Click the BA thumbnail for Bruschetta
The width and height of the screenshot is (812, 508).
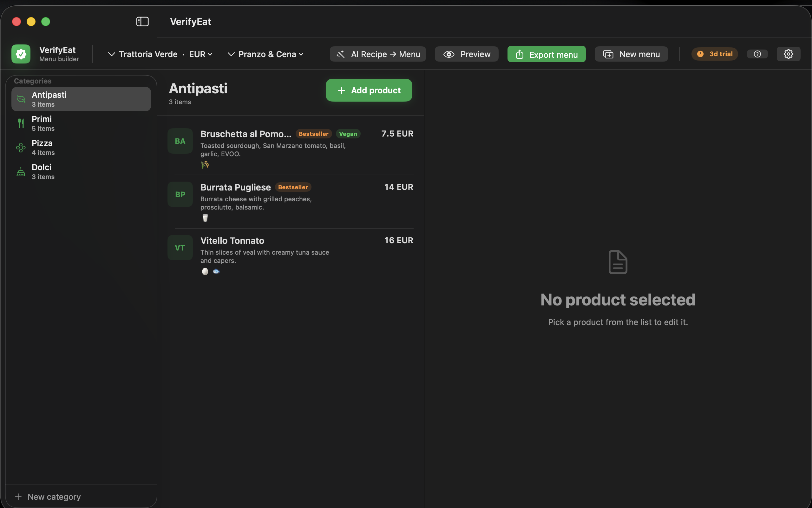180,141
